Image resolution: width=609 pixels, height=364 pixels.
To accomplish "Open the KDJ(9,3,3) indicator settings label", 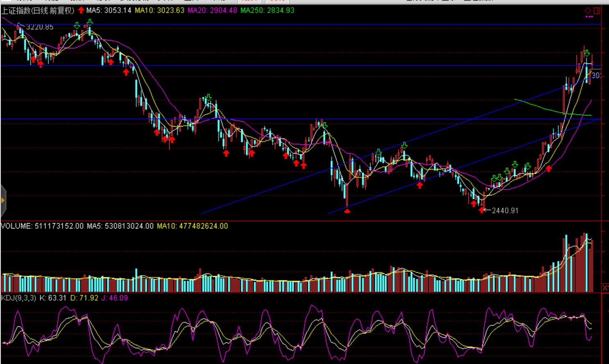I will pos(18,298).
